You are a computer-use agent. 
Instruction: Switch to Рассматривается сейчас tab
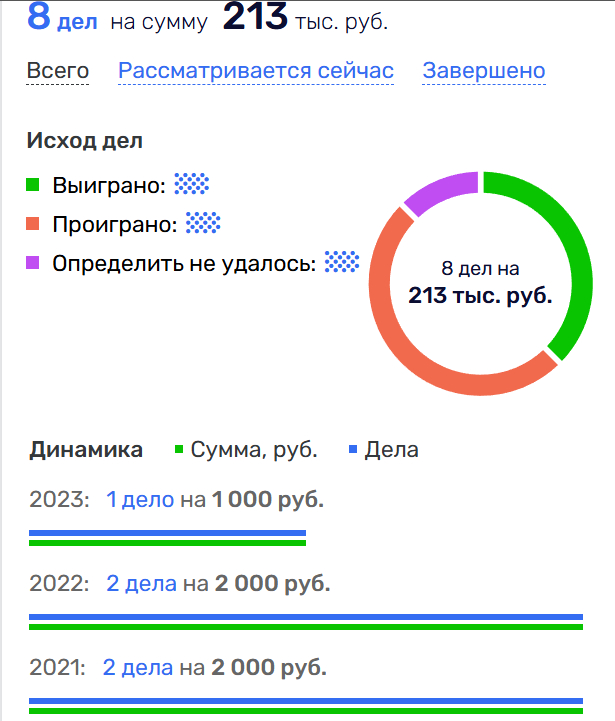pos(256,71)
